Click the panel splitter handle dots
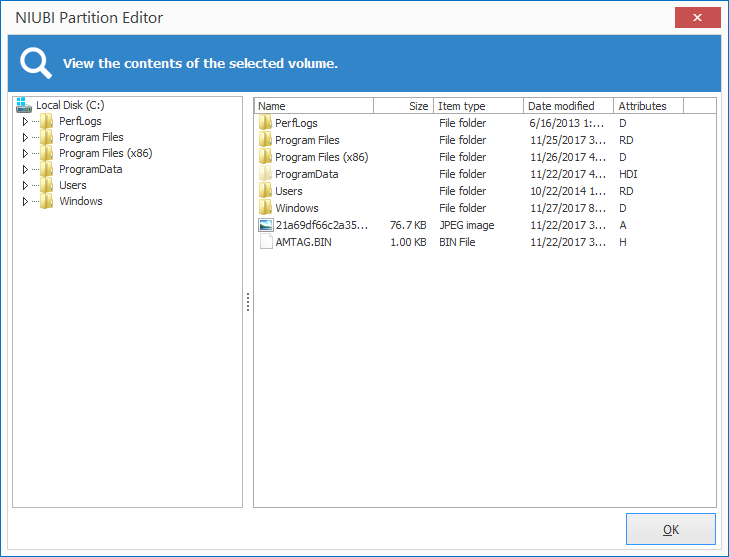 click(248, 302)
